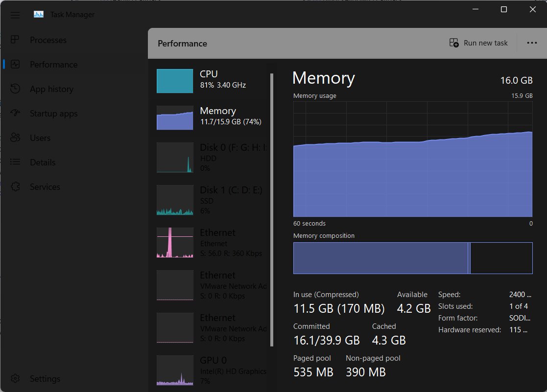Click the Services puzzle icon
This screenshot has width=547, height=392.
pyautogui.click(x=15, y=186)
